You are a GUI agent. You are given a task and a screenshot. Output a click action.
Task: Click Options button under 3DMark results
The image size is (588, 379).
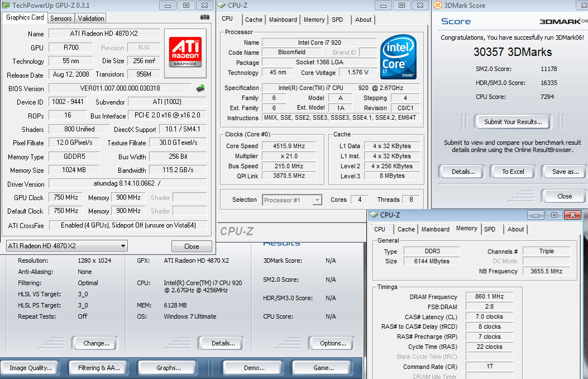pyautogui.click(x=333, y=343)
